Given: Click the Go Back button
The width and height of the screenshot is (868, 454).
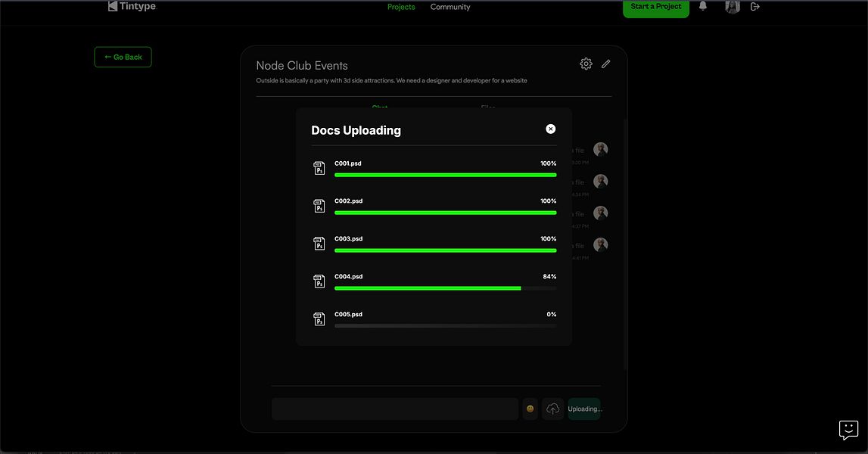Looking at the screenshot, I should (123, 57).
